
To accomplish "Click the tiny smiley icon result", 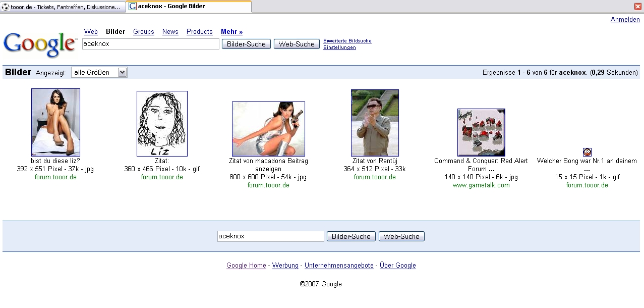I will point(587,152).
